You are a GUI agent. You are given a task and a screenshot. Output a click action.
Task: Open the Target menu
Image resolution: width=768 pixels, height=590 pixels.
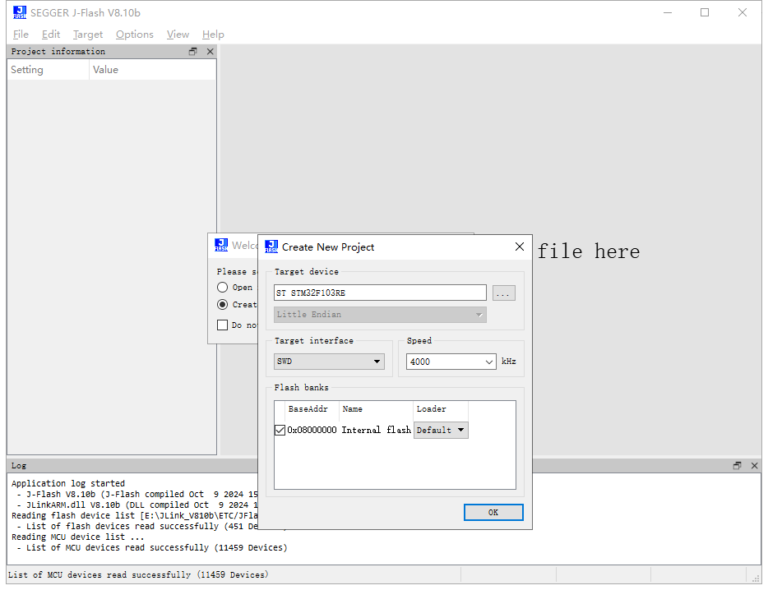(88, 34)
